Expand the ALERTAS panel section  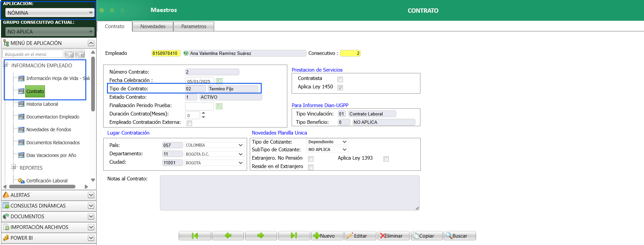(91, 195)
